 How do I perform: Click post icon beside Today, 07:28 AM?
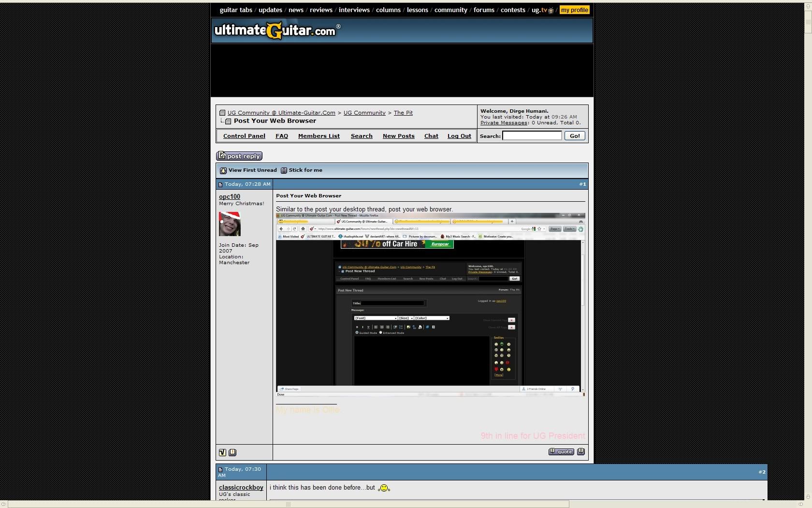coord(220,184)
